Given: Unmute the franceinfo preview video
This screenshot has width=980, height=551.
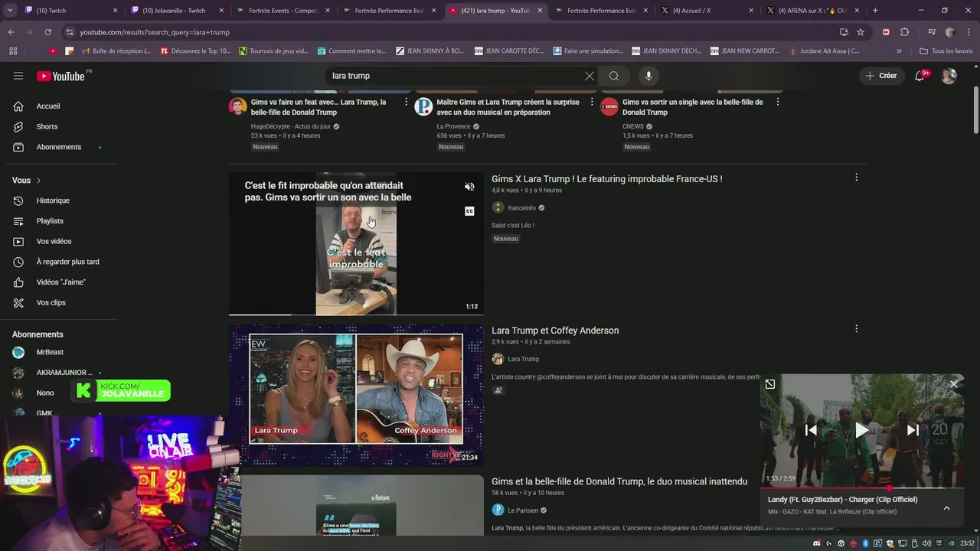Looking at the screenshot, I should pyautogui.click(x=469, y=187).
